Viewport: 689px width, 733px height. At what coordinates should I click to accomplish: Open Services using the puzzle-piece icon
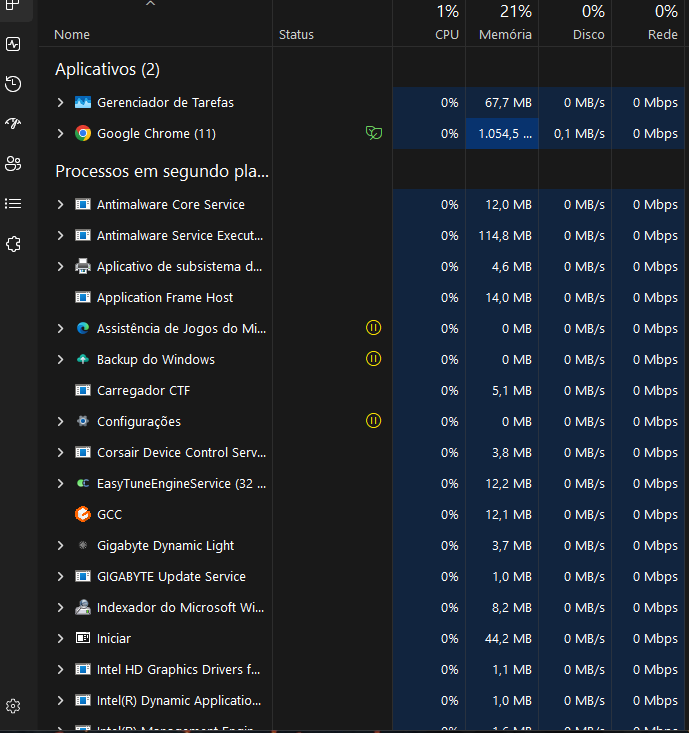(x=13, y=244)
